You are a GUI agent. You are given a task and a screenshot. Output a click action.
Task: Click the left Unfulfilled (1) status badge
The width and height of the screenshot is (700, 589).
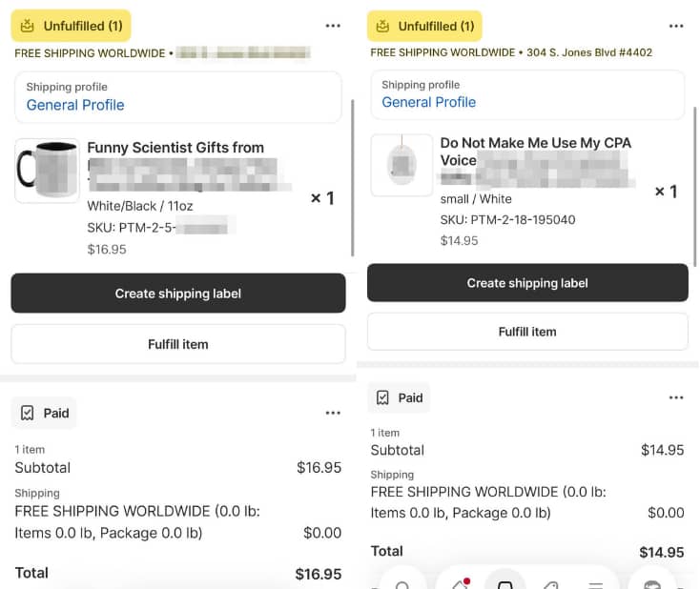point(72,26)
